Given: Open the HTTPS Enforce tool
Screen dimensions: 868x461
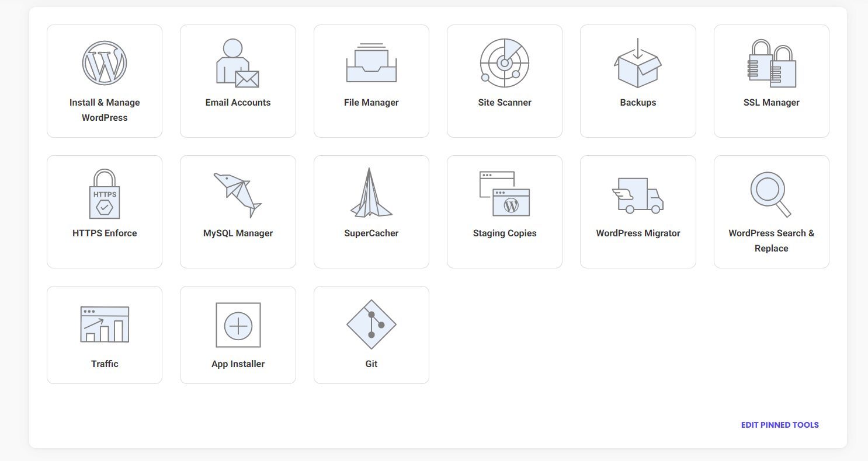Looking at the screenshot, I should pyautogui.click(x=104, y=211).
